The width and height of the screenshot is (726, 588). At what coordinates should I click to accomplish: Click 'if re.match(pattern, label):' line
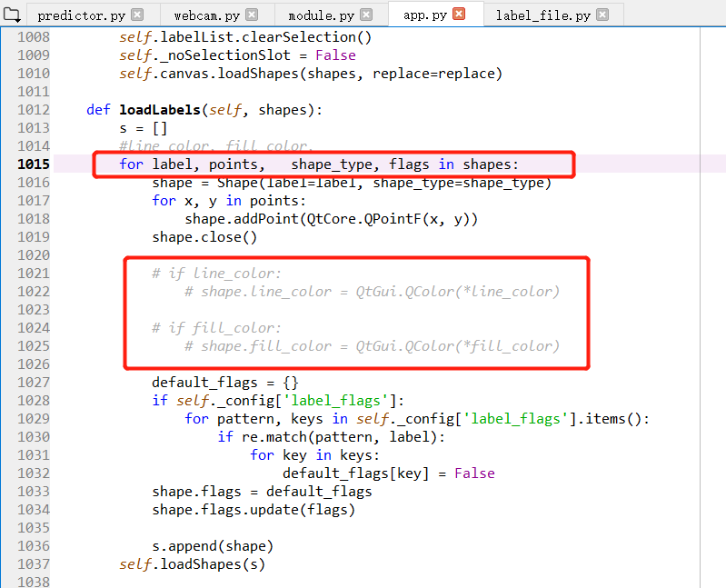point(331,436)
